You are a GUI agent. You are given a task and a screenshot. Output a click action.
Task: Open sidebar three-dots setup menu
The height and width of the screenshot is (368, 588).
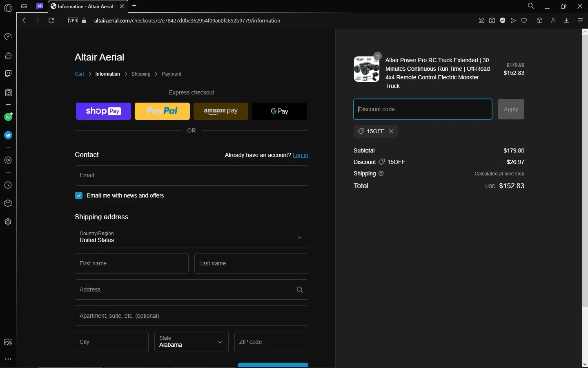coord(8,359)
